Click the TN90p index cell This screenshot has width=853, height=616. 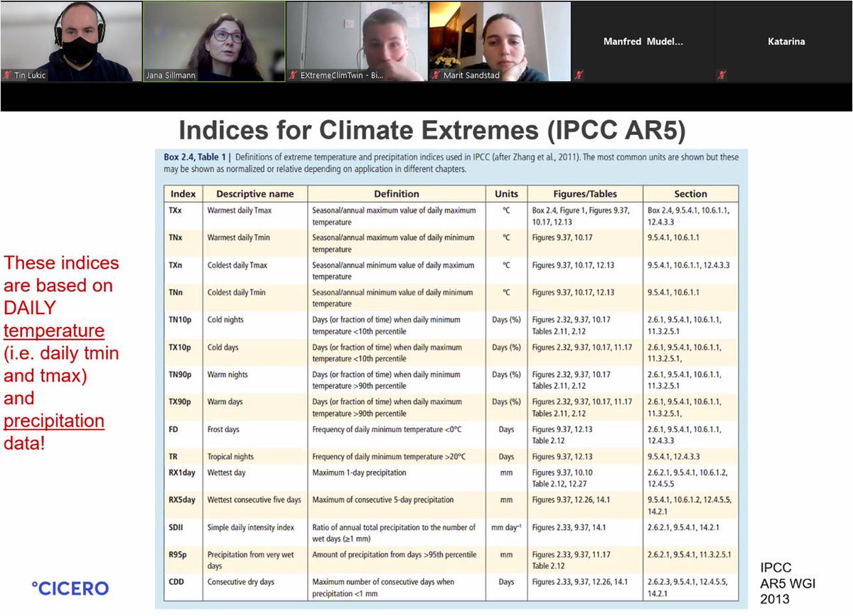click(x=183, y=380)
